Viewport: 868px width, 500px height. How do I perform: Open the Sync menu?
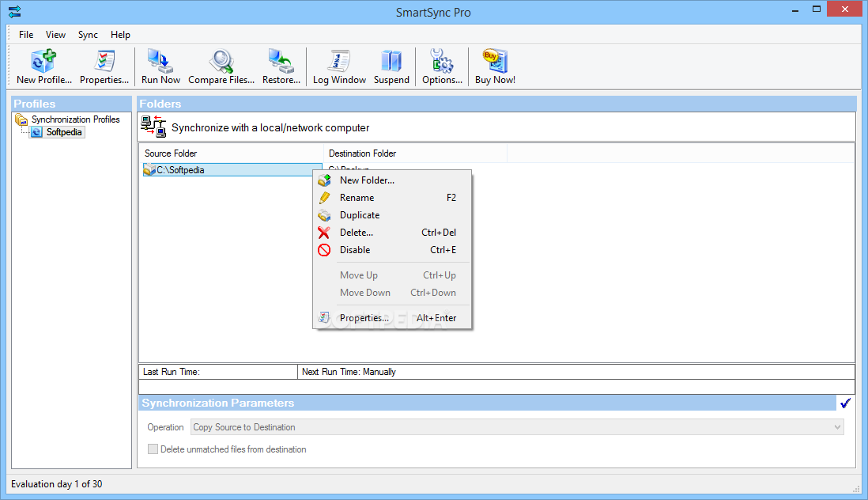click(88, 34)
